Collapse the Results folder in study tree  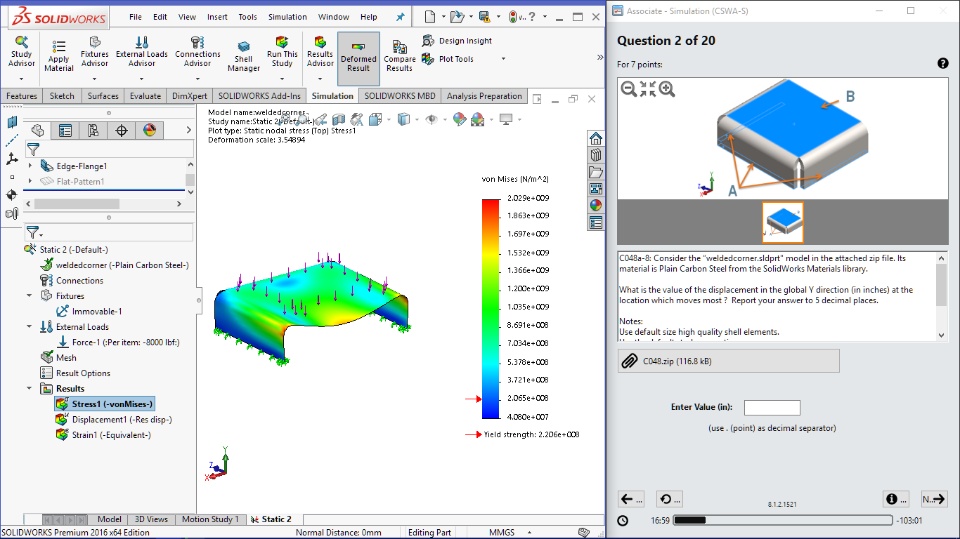29,388
